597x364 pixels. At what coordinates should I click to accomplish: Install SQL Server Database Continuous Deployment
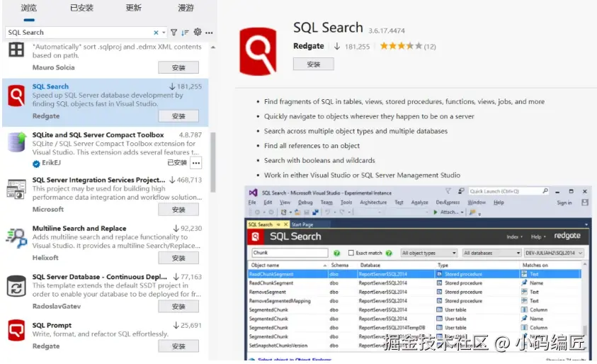(178, 307)
